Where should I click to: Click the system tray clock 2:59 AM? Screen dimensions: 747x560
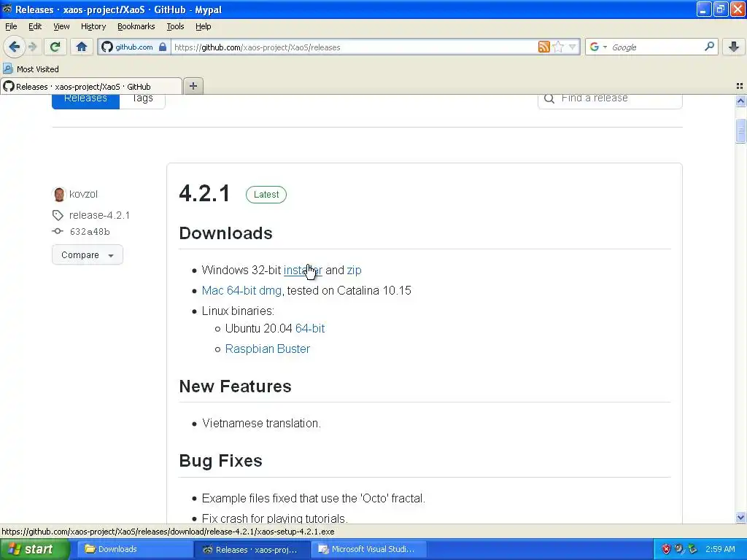click(x=720, y=549)
